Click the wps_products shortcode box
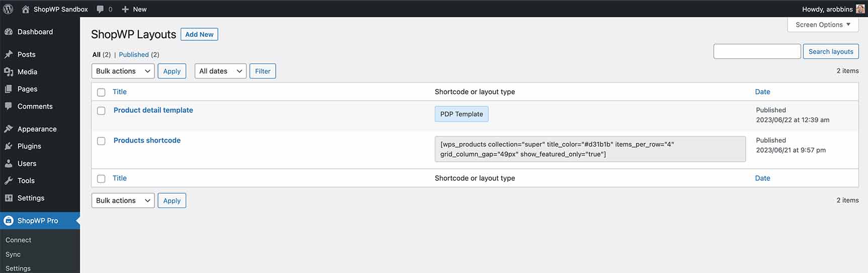This screenshot has height=273, width=868. (590, 149)
